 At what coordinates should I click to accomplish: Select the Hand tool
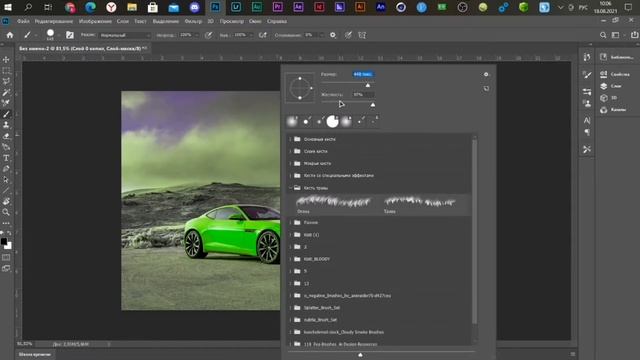coord(6,202)
